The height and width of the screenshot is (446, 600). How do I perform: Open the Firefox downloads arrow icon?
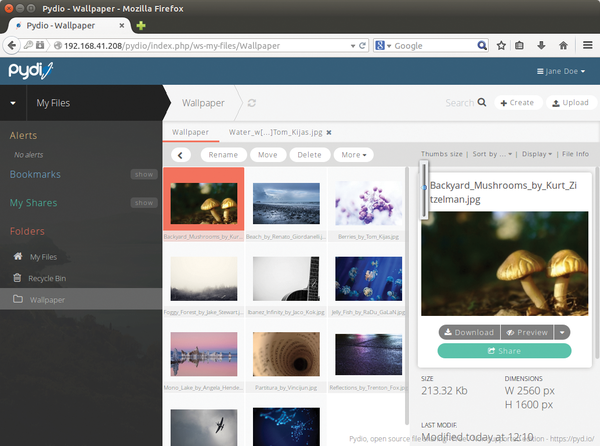(541, 46)
